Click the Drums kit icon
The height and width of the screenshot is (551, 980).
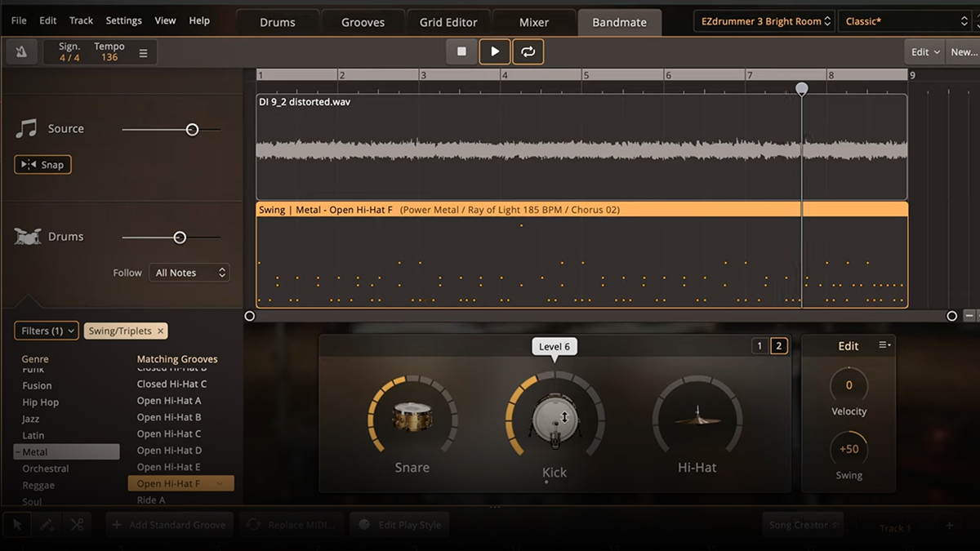tap(27, 237)
